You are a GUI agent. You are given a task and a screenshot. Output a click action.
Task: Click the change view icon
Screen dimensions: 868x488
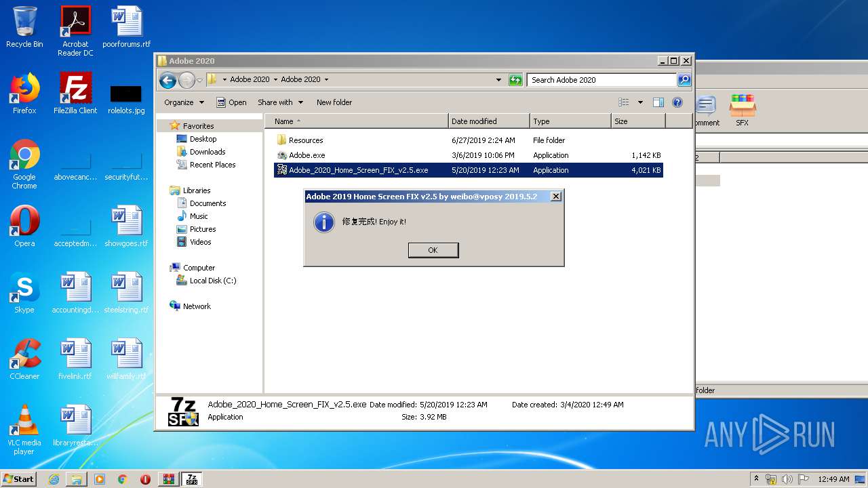(624, 102)
